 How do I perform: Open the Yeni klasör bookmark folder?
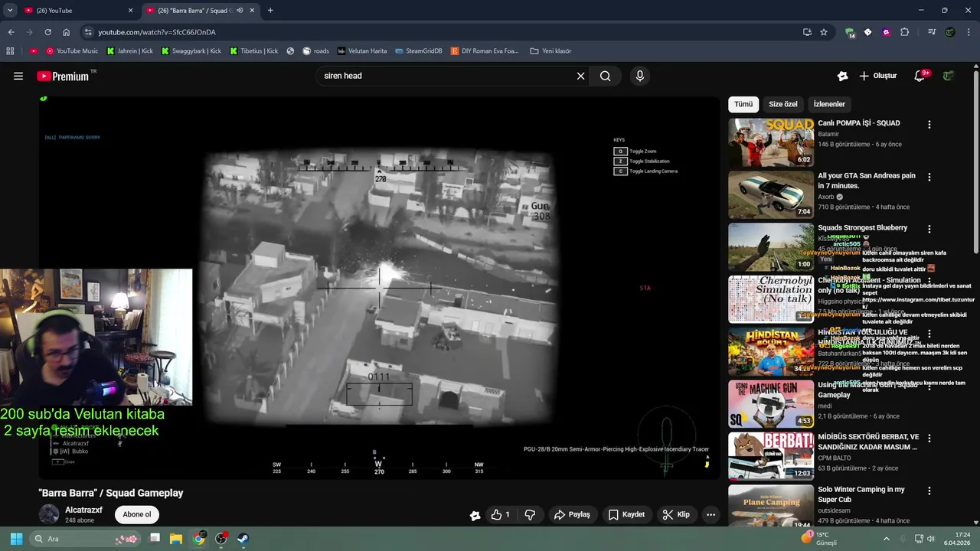tap(550, 51)
